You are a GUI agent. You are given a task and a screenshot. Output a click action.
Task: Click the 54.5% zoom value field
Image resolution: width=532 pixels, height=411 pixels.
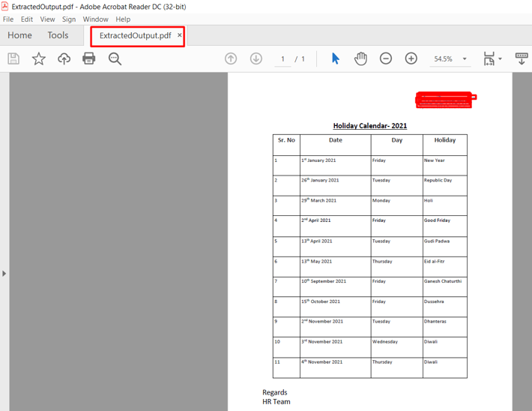pos(443,59)
